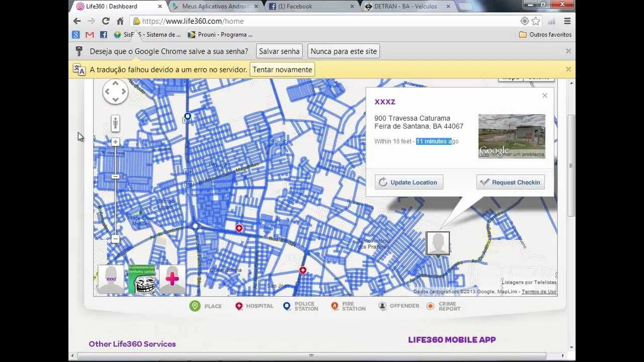Toggle the Offender legend filter
This screenshot has width=644, height=362.
(x=399, y=306)
